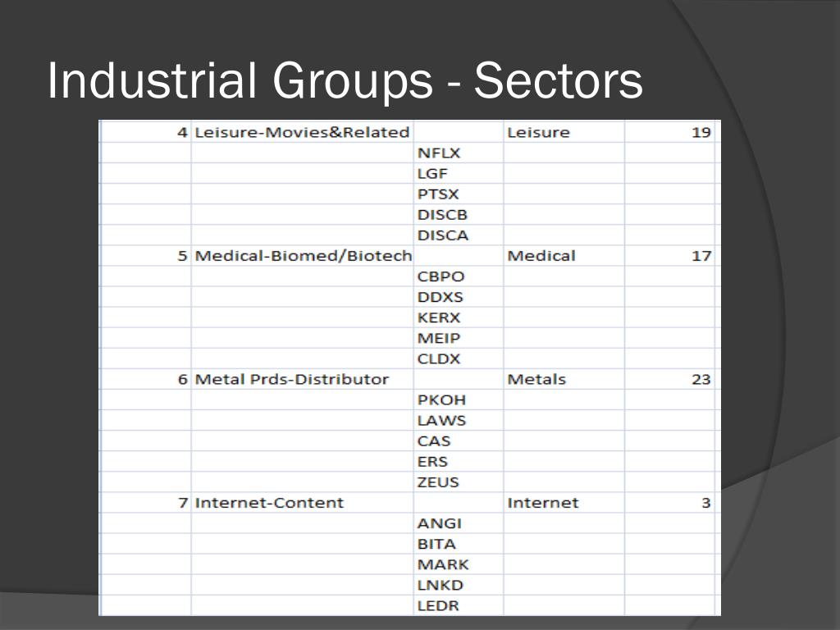Click the CLDX ticker cell
The width and height of the screenshot is (840, 630).
click(x=459, y=358)
